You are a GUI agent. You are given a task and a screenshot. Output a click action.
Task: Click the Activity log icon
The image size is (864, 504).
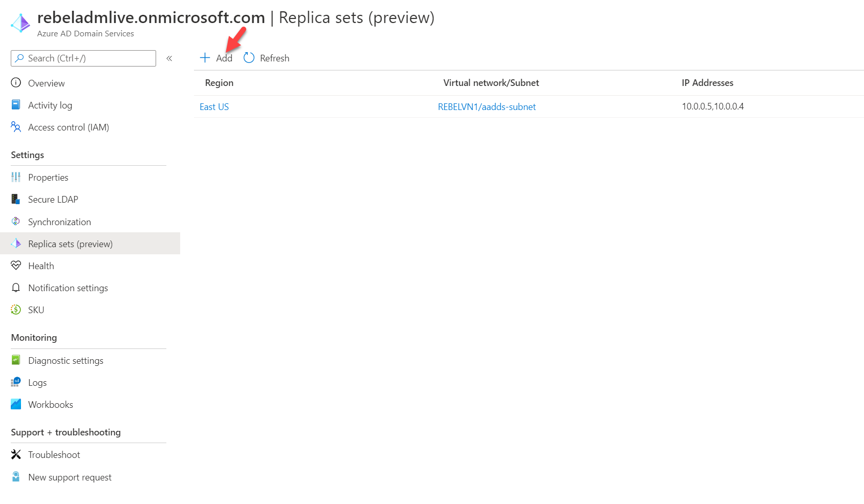pos(16,105)
